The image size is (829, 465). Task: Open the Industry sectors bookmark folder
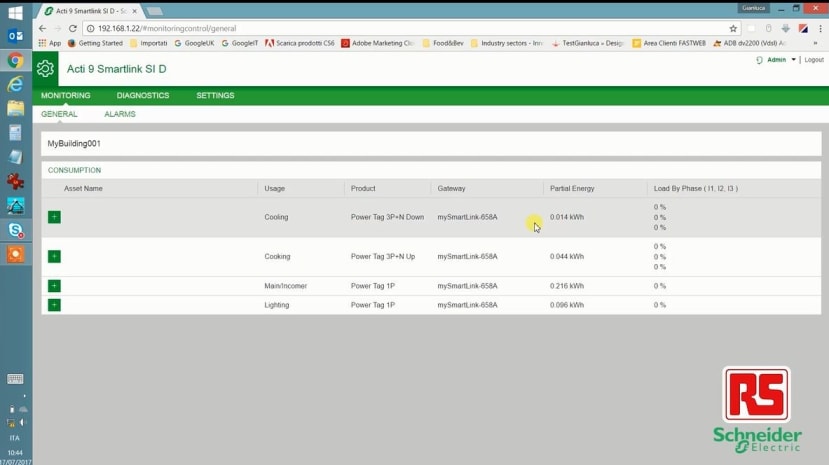click(x=506, y=43)
